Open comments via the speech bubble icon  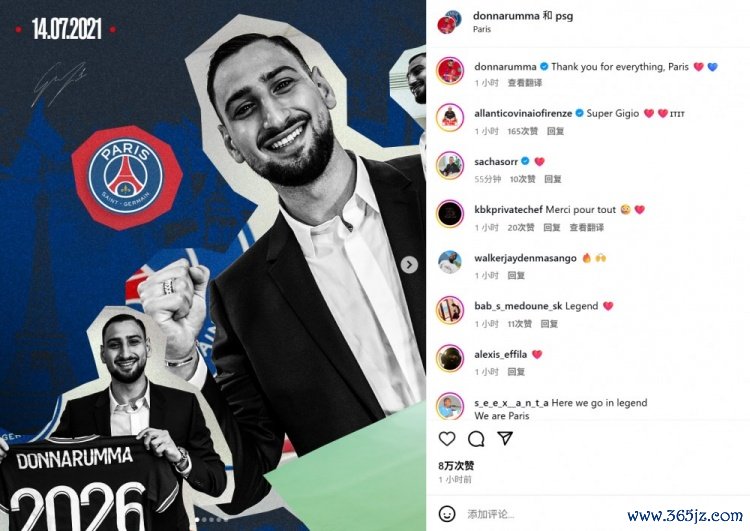click(x=476, y=439)
